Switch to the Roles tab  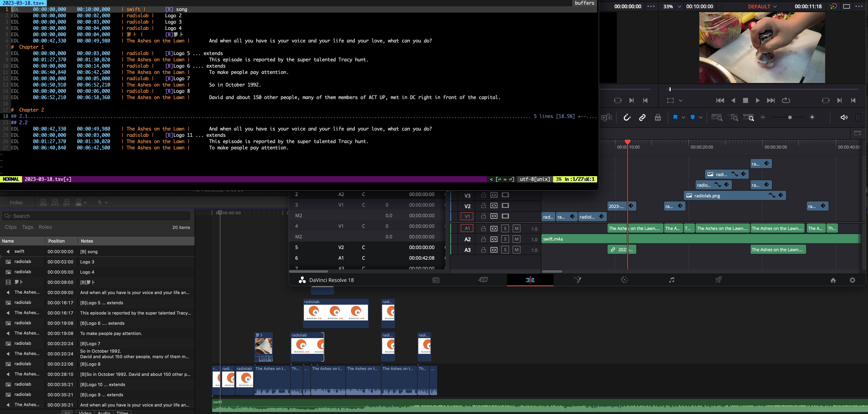45,227
